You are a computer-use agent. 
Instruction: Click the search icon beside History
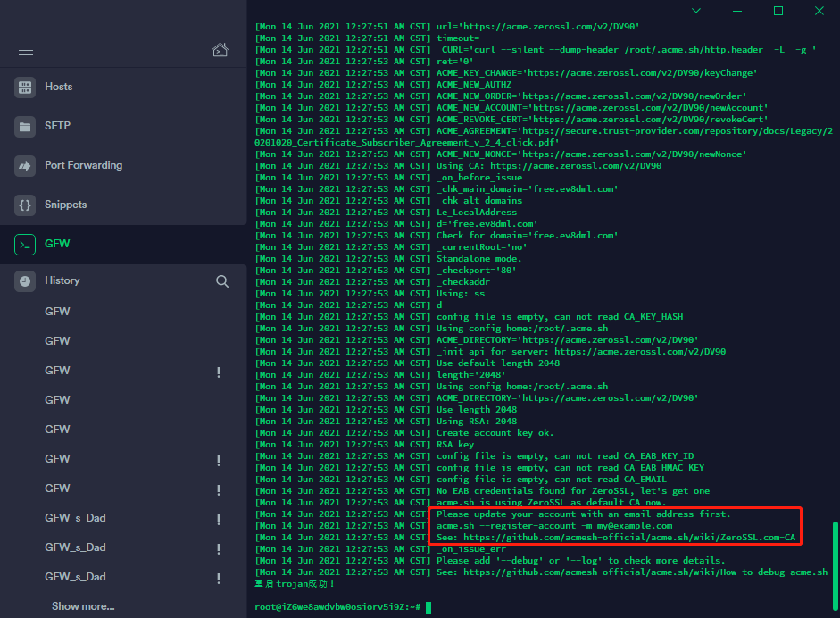[221, 280]
